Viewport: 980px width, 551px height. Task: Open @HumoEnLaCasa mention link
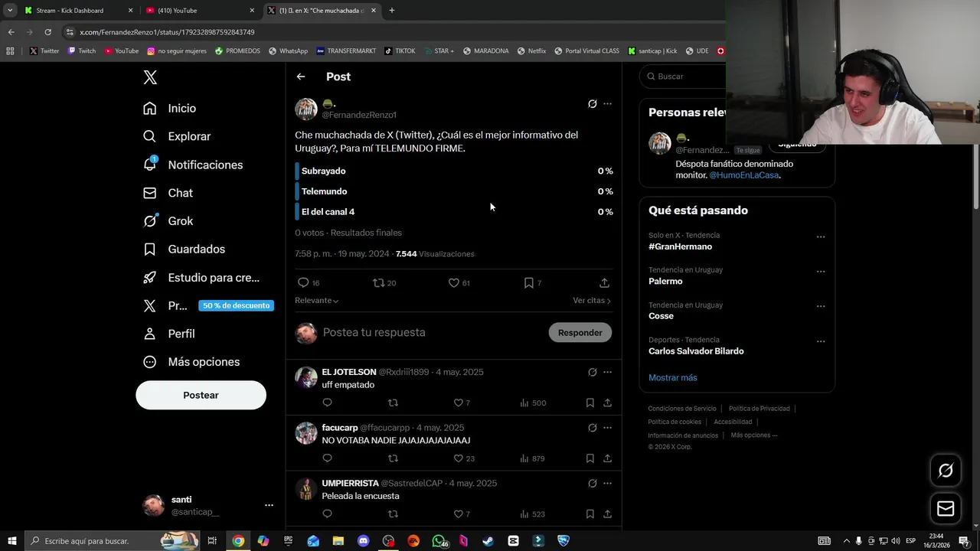[743, 175]
